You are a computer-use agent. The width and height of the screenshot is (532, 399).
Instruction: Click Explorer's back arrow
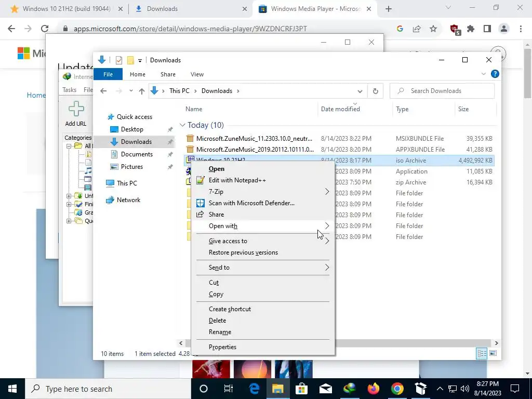[103, 91]
